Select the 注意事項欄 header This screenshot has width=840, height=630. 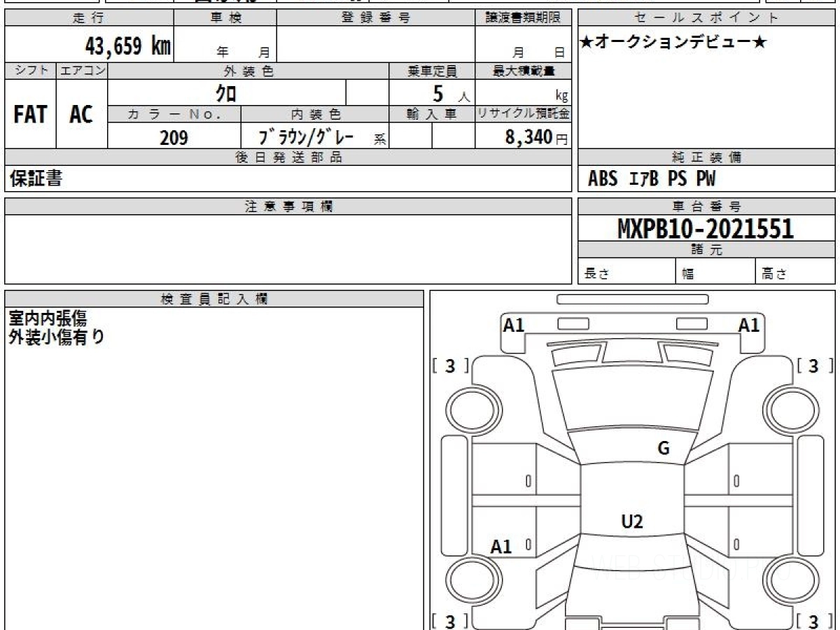click(288, 206)
